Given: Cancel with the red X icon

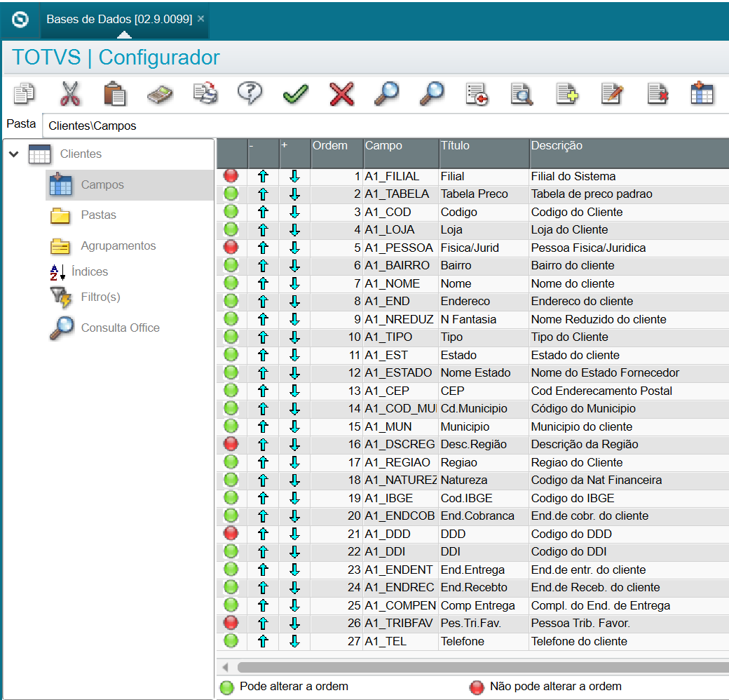Looking at the screenshot, I should click(341, 94).
